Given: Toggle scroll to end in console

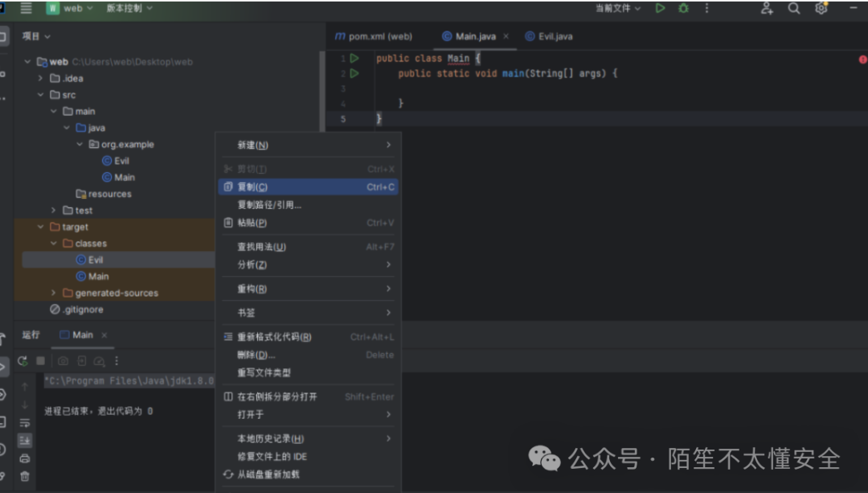Looking at the screenshot, I should [25, 441].
